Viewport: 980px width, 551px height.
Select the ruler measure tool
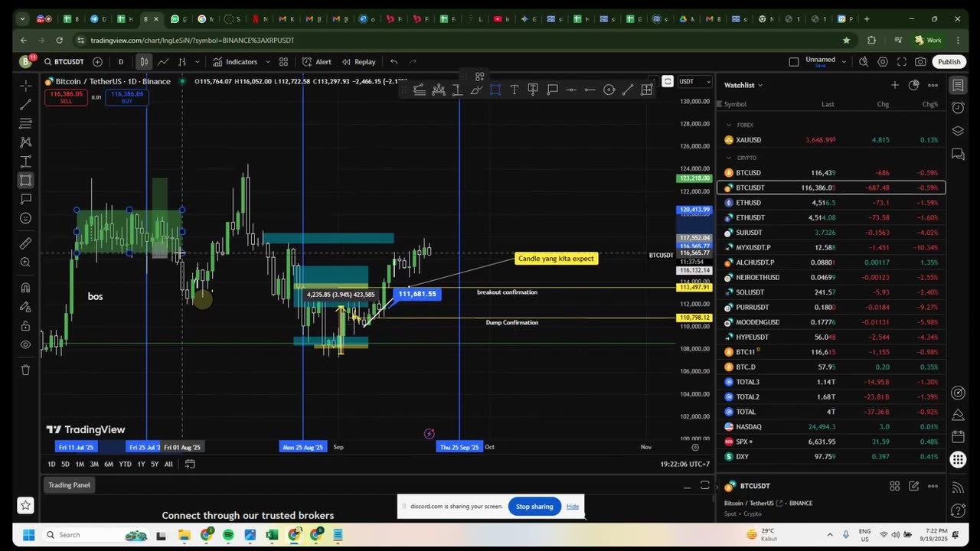tap(25, 243)
